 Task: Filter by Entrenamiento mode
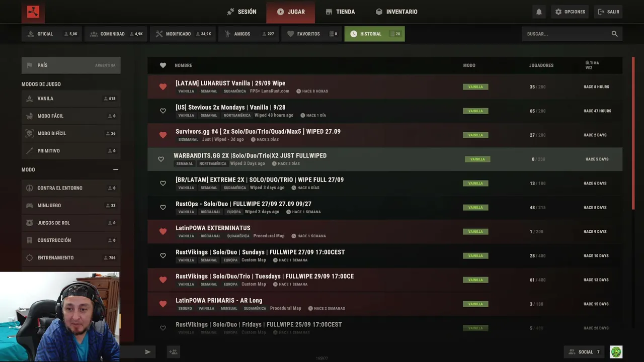pos(71,258)
